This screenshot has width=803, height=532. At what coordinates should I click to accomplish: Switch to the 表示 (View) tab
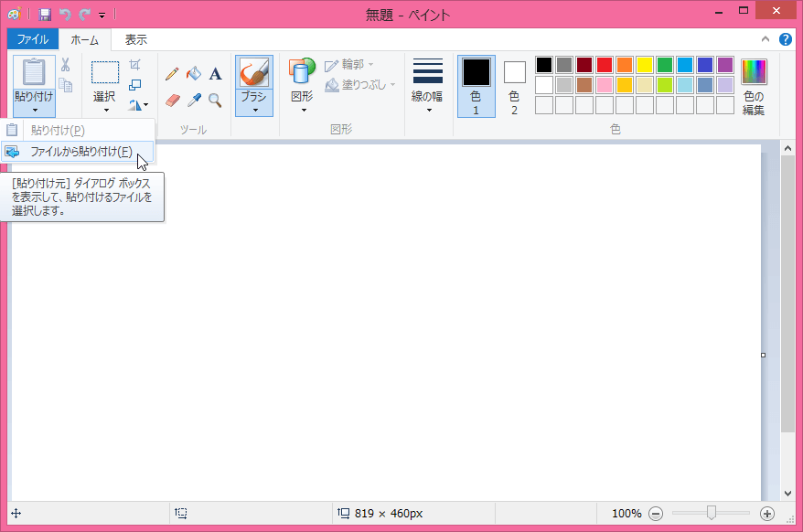tap(136, 40)
